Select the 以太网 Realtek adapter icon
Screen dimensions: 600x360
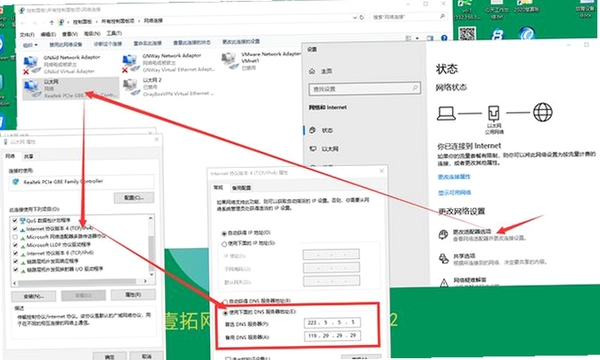click(x=31, y=89)
